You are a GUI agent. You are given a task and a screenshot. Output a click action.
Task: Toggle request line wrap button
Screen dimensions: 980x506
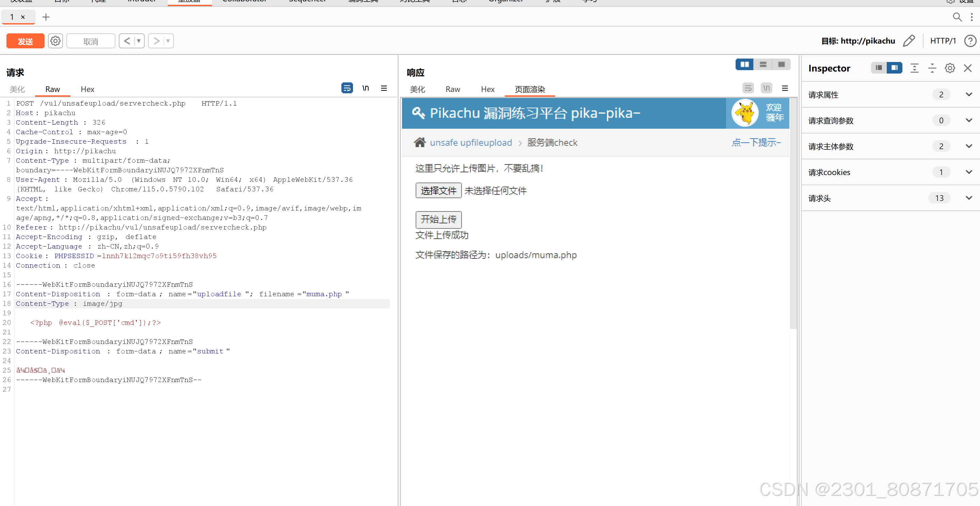tap(347, 88)
